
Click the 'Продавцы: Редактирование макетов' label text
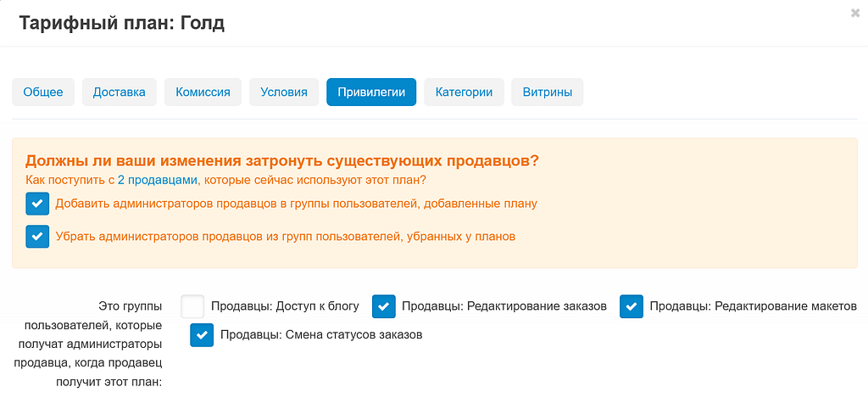tap(753, 306)
